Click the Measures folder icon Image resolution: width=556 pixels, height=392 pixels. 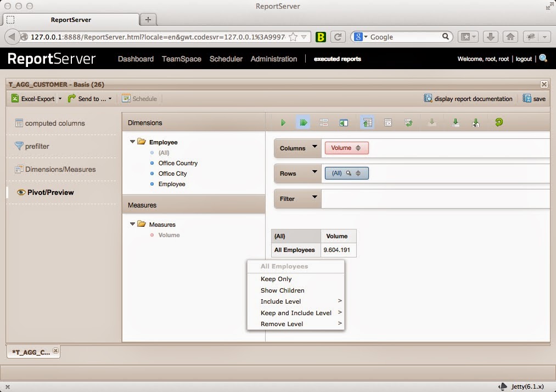coord(142,224)
